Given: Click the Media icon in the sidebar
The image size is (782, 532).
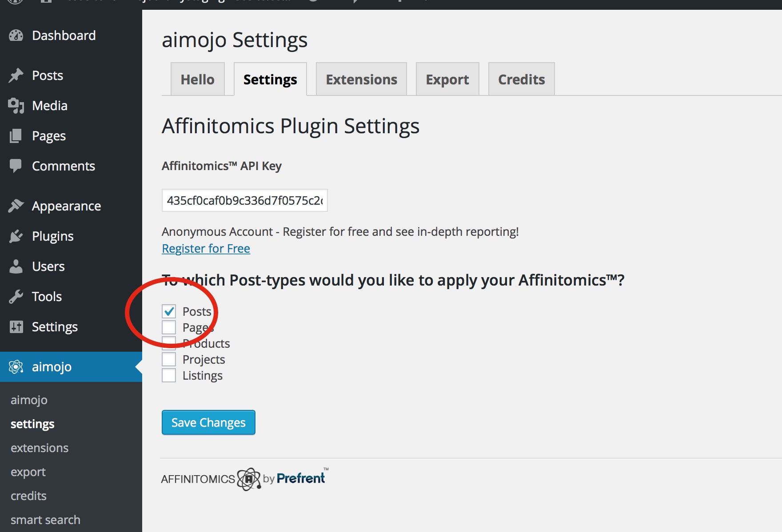Looking at the screenshot, I should [x=16, y=106].
